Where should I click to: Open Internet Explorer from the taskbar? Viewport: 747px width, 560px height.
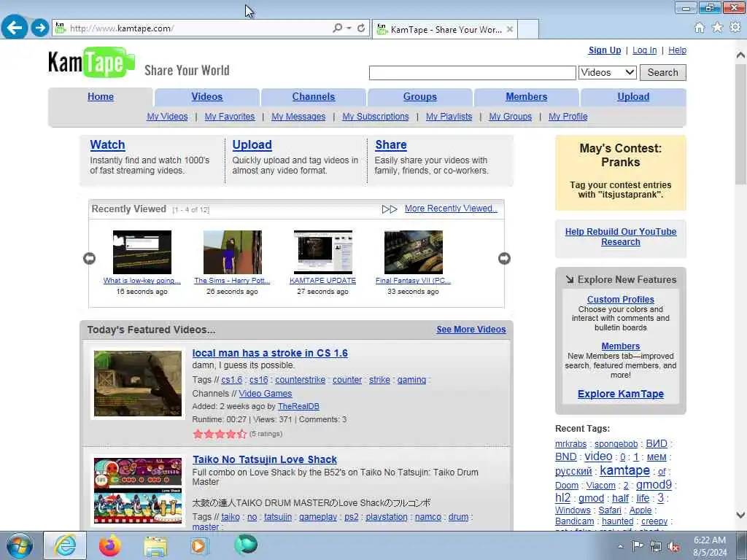click(x=65, y=545)
